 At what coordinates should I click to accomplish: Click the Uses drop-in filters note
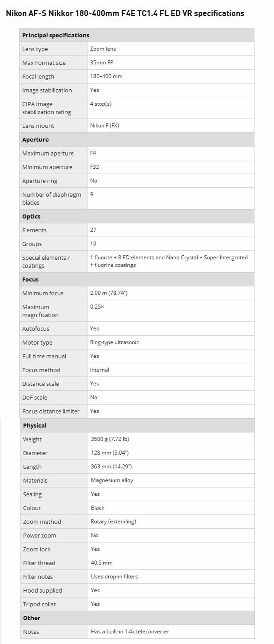tap(114, 576)
